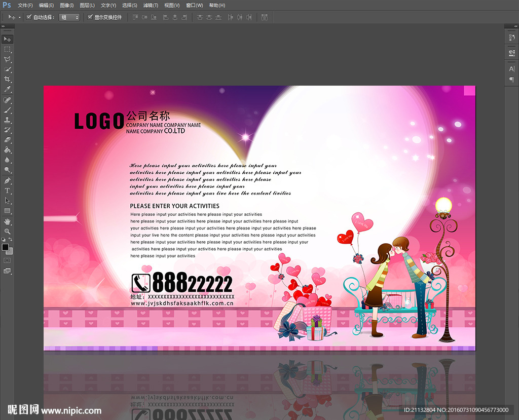The height and width of the screenshot is (420, 519).
Task: Select the Rectangle shape tool
Action: tap(7, 211)
